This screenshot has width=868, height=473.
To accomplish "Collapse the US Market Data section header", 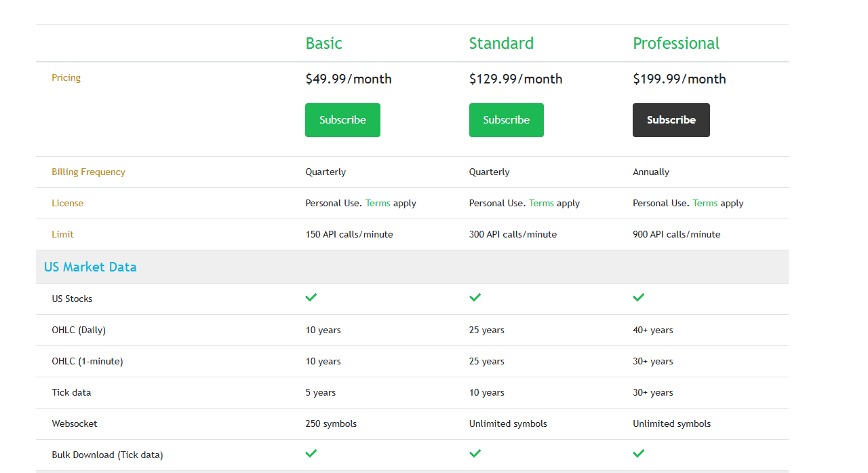I will coord(90,267).
